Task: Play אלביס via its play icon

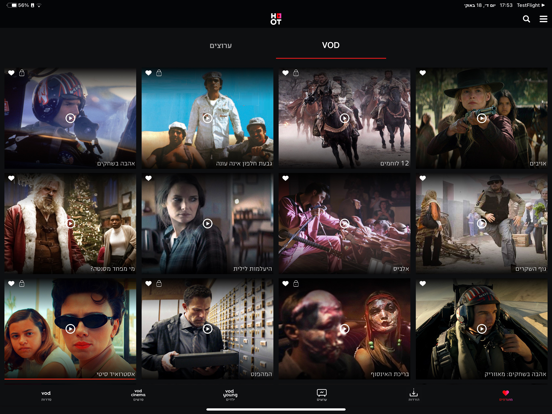Action: coord(344,223)
